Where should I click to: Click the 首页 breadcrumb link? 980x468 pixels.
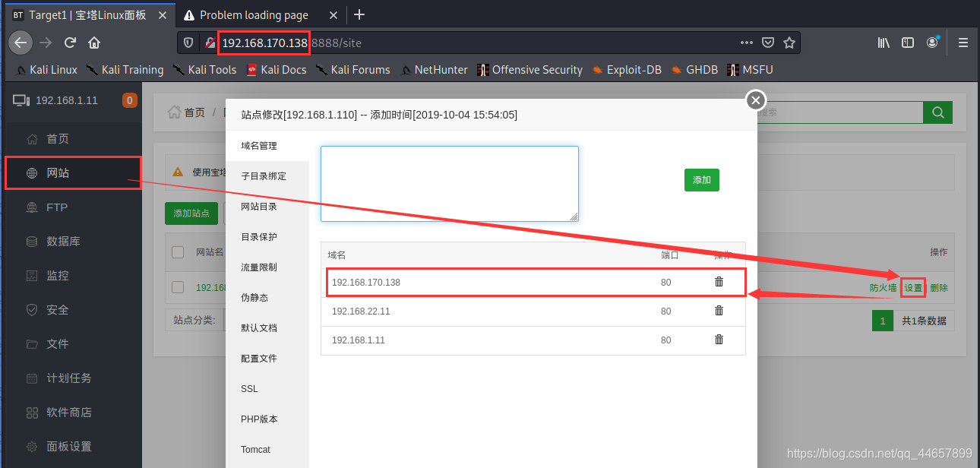pyautogui.click(x=194, y=112)
